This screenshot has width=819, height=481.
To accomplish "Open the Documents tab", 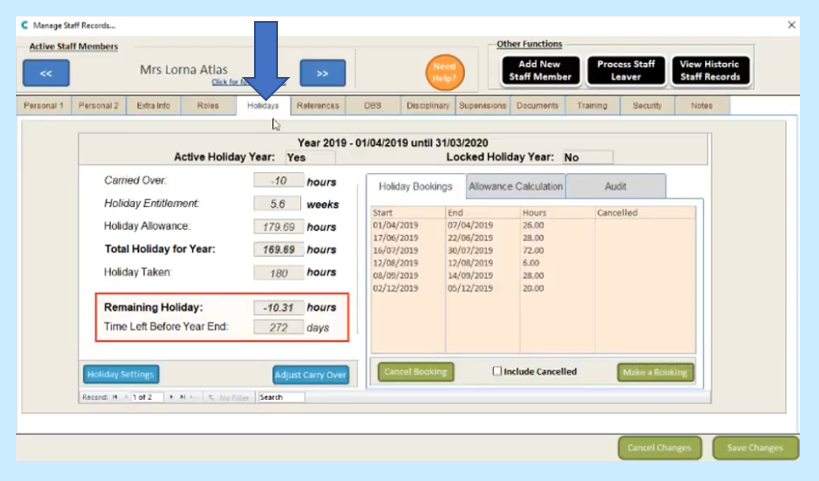I will [537, 105].
